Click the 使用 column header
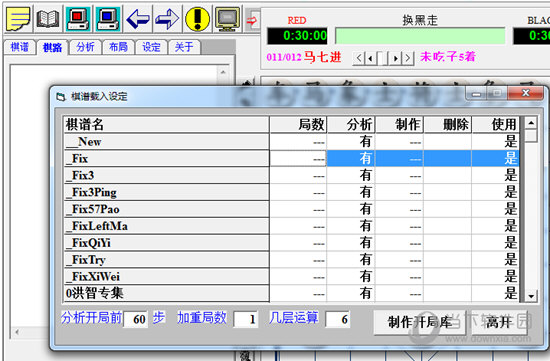 (496, 125)
